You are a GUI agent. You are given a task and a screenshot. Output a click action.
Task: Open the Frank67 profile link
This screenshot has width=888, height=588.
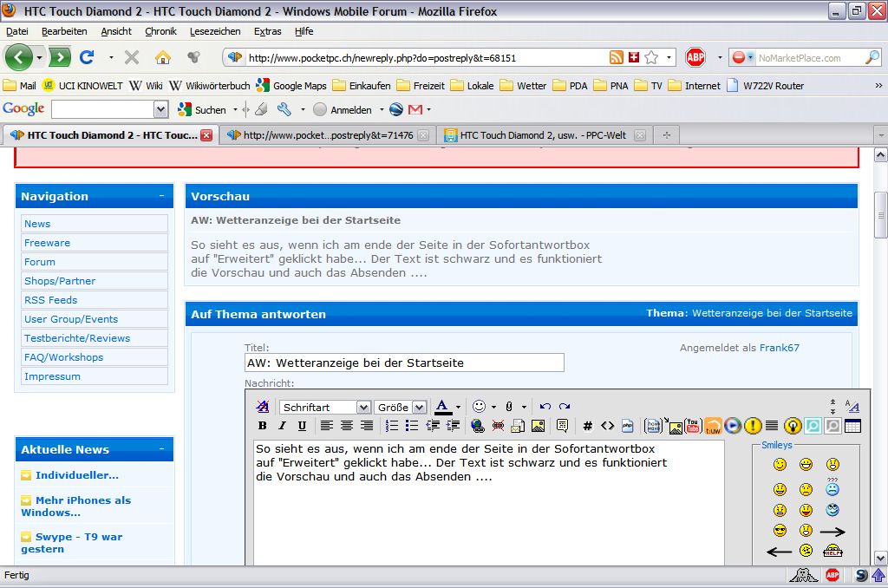780,348
